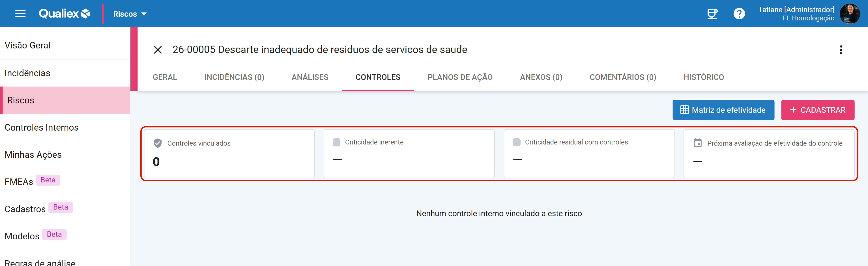Open FMEAs Beta in sidebar
The image size is (868, 266).
click(x=65, y=182)
